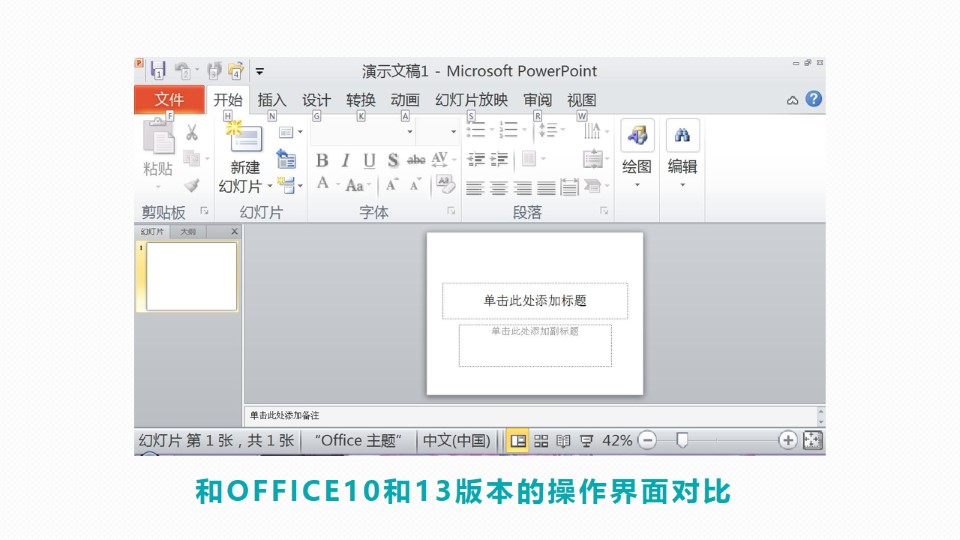This screenshot has height=540, width=960.
Task: Toggle Bold formatting
Action: click(x=322, y=160)
